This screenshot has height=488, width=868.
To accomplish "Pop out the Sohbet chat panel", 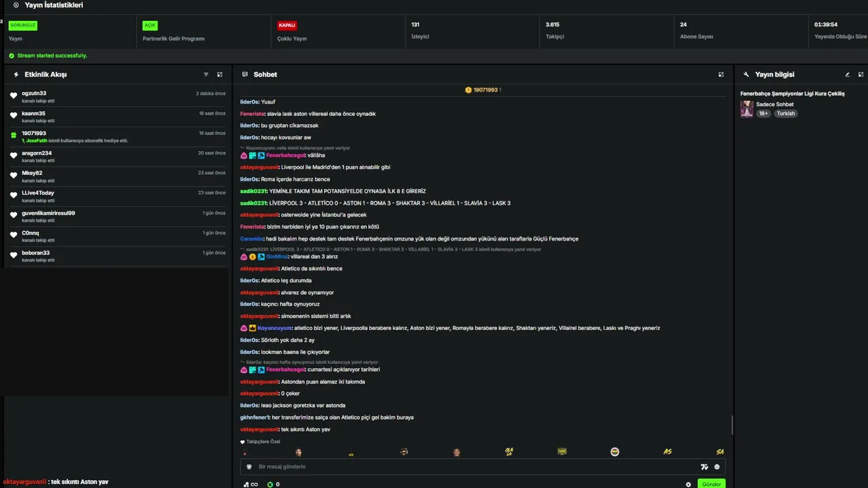I will pyautogui.click(x=721, y=75).
